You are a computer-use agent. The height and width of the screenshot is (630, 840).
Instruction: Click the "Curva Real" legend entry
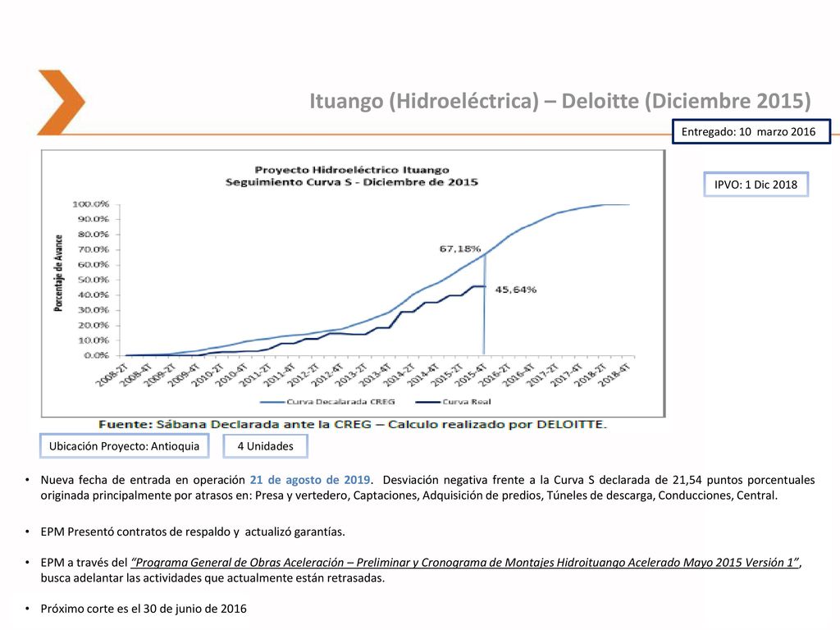click(x=453, y=402)
